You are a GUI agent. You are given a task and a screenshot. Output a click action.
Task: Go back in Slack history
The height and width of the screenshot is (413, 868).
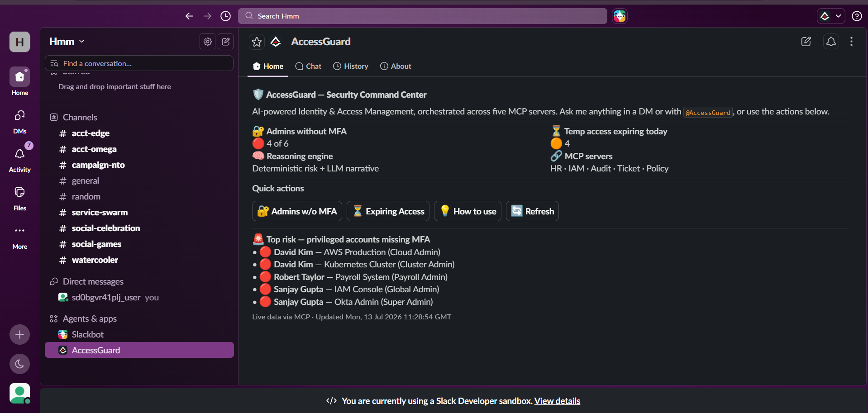189,16
